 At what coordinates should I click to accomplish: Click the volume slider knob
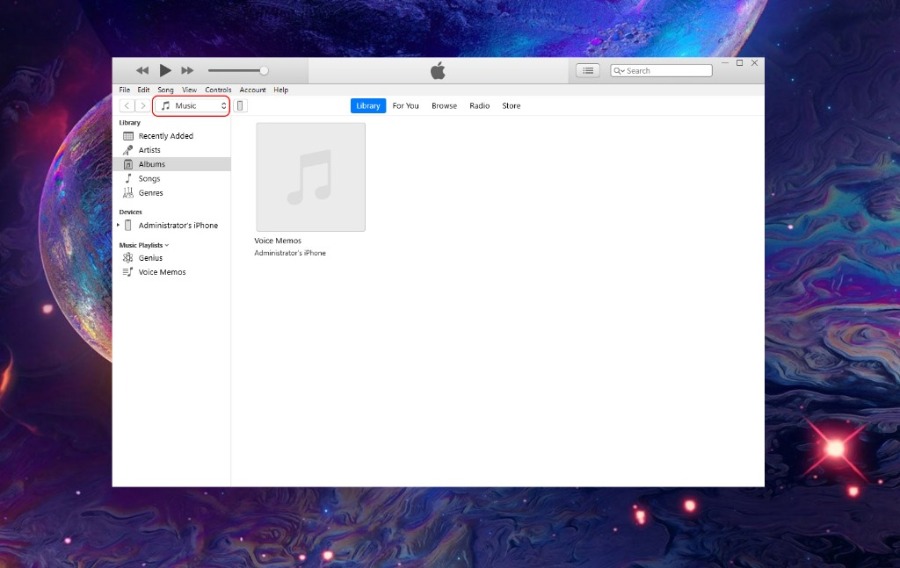263,71
